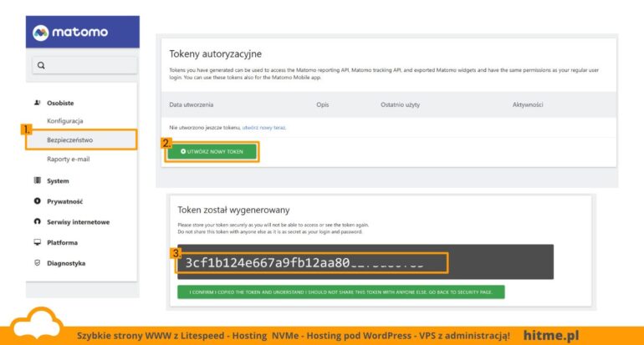The image size is (644, 345).
Task: Confirm token copied green button
Action: tap(341, 292)
